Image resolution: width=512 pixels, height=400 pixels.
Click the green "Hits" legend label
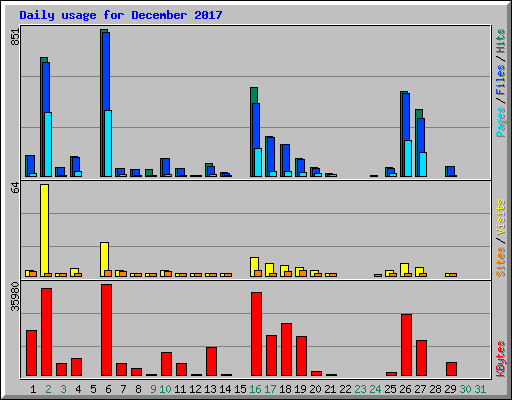501,41
